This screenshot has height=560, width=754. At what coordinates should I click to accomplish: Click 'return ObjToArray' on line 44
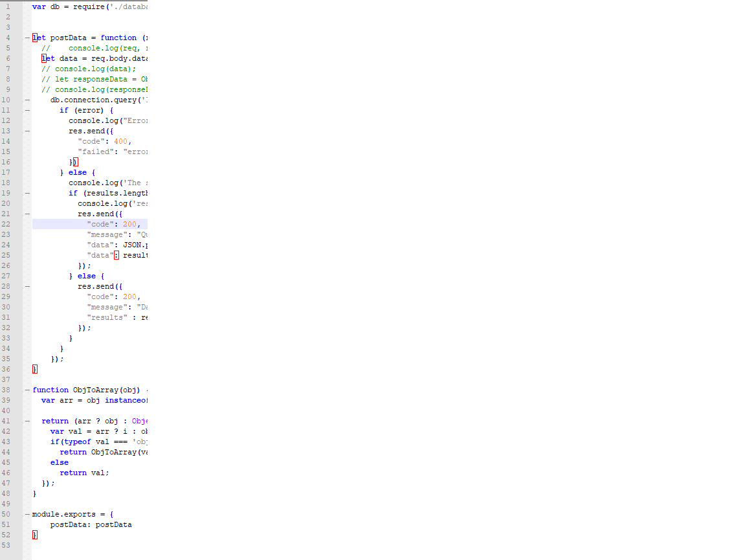click(98, 453)
